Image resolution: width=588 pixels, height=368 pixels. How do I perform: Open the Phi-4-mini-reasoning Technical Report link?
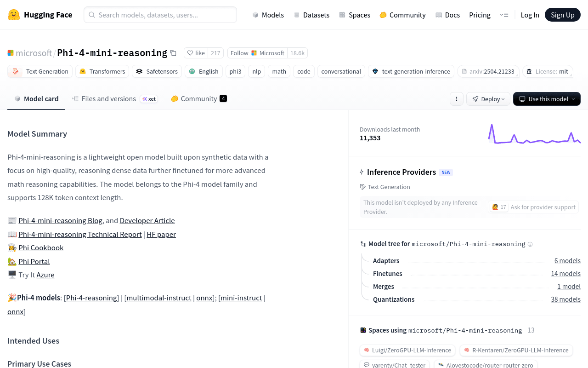(80, 234)
